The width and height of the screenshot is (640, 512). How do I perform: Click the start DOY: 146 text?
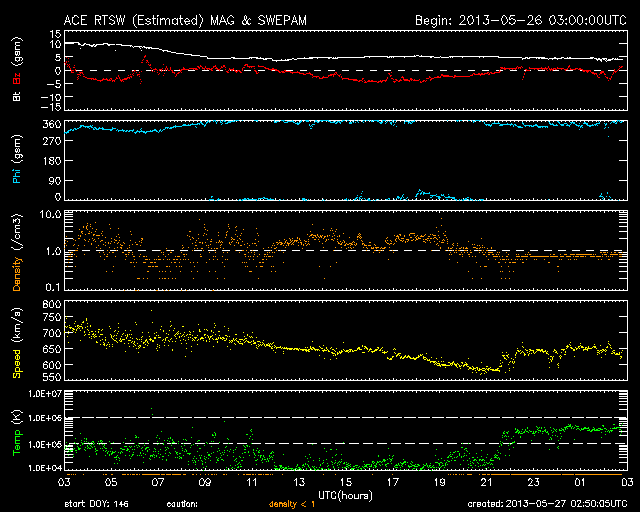(x=97, y=504)
